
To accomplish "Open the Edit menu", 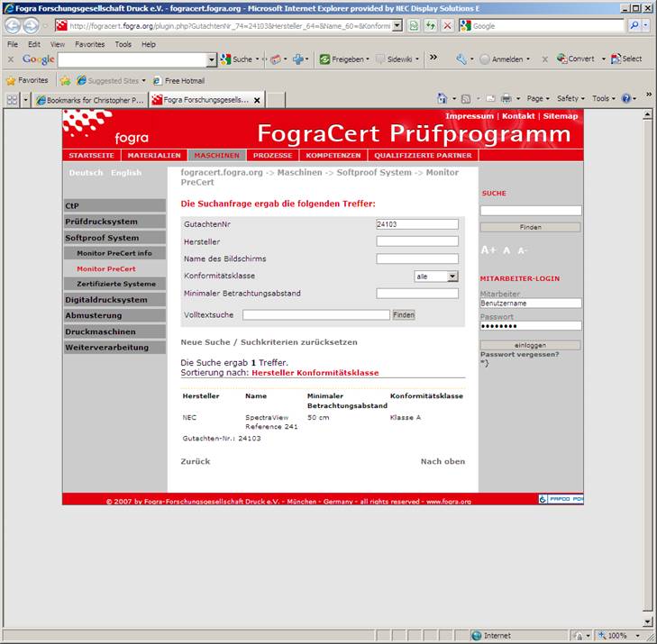I will [34, 44].
